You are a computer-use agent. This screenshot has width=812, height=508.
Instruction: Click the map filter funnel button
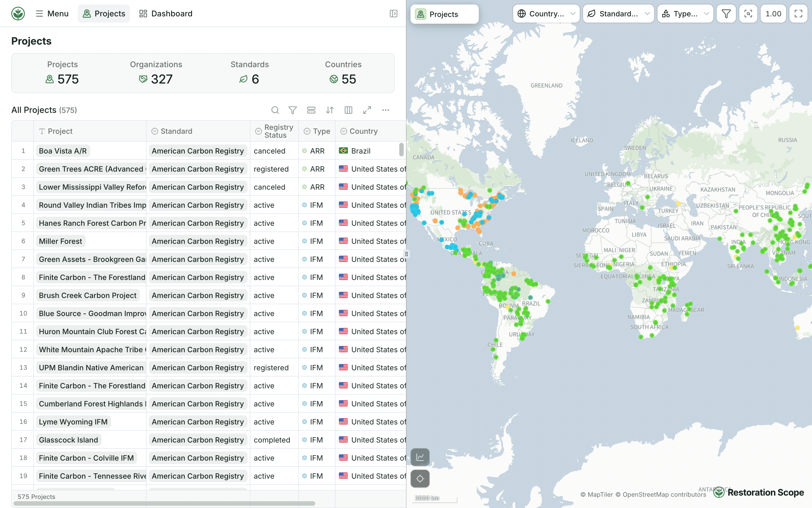coord(726,14)
